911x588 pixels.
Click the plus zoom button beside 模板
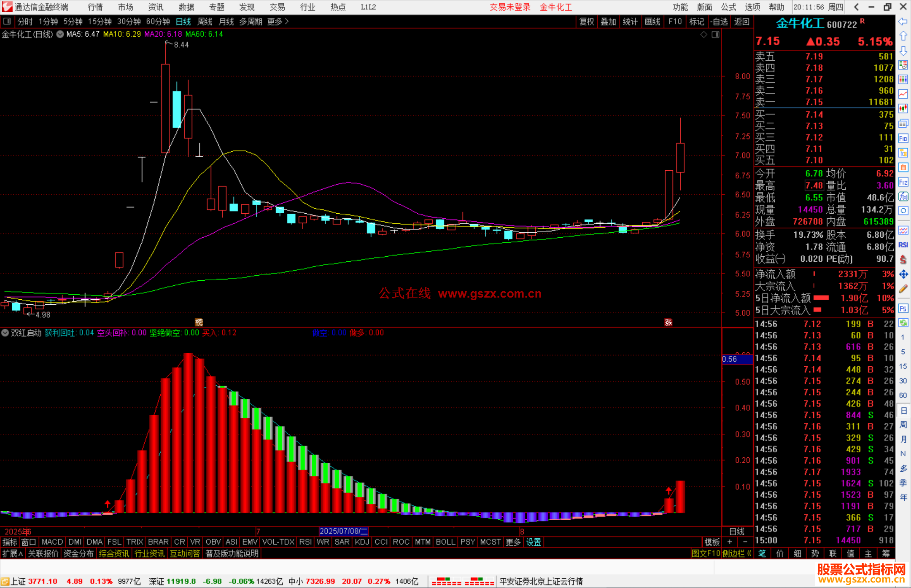(730, 542)
